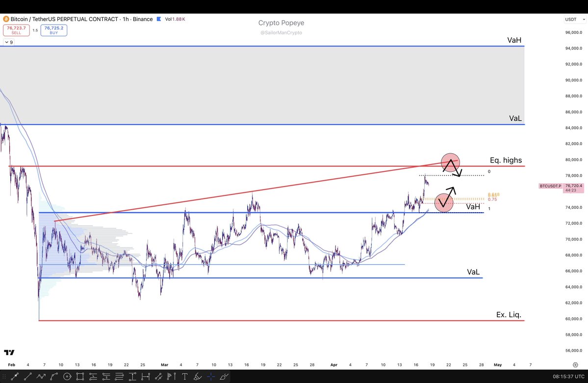The width and height of the screenshot is (588, 383).
Task: Select the horizontal levels fib tool
Action: [119, 376]
